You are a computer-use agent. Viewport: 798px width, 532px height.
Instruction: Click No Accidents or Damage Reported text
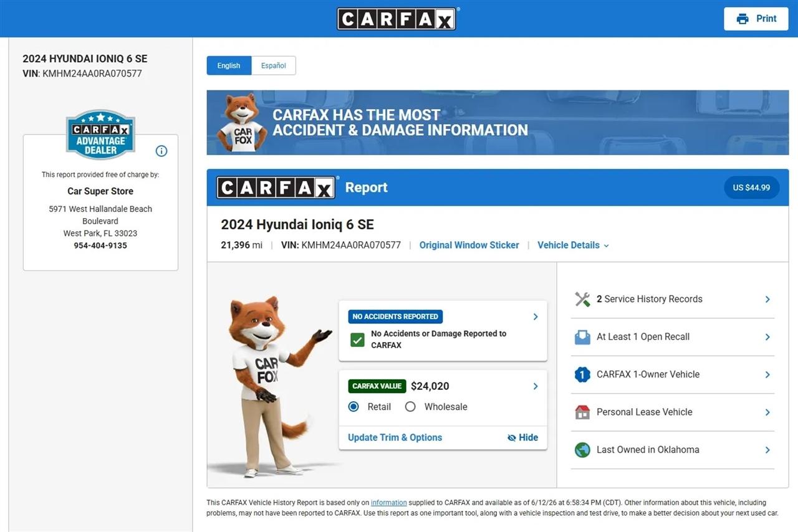(x=439, y=340)
